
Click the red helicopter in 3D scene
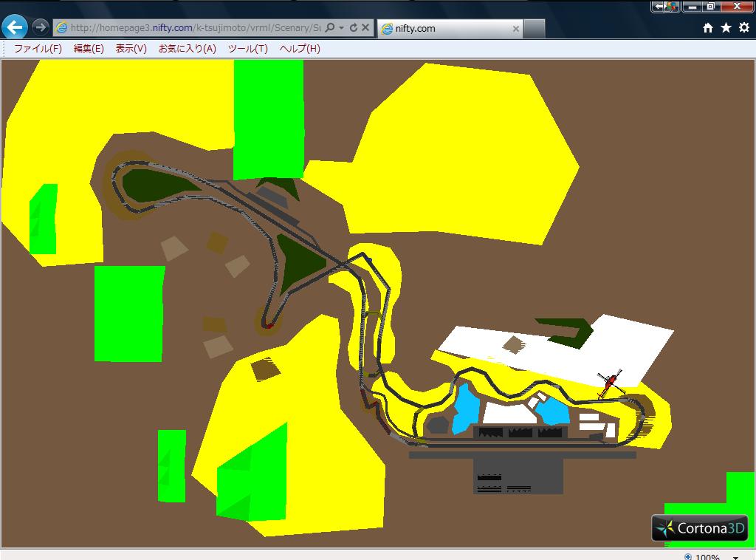coord(609,383)
